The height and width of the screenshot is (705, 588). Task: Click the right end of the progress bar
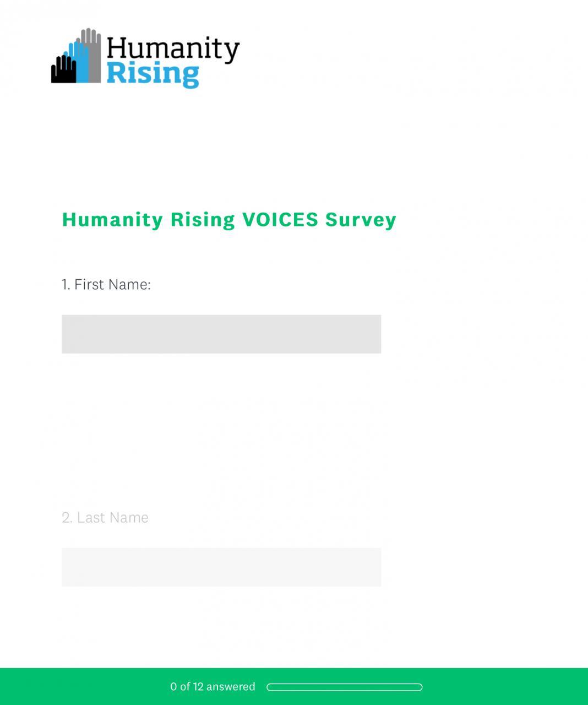tap(419, 687)
